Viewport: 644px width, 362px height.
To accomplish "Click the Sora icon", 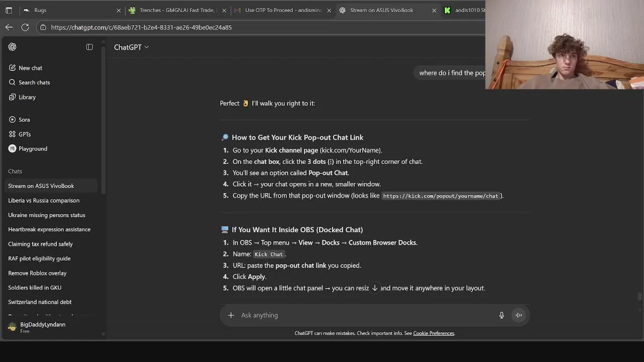I will point(12,120).
